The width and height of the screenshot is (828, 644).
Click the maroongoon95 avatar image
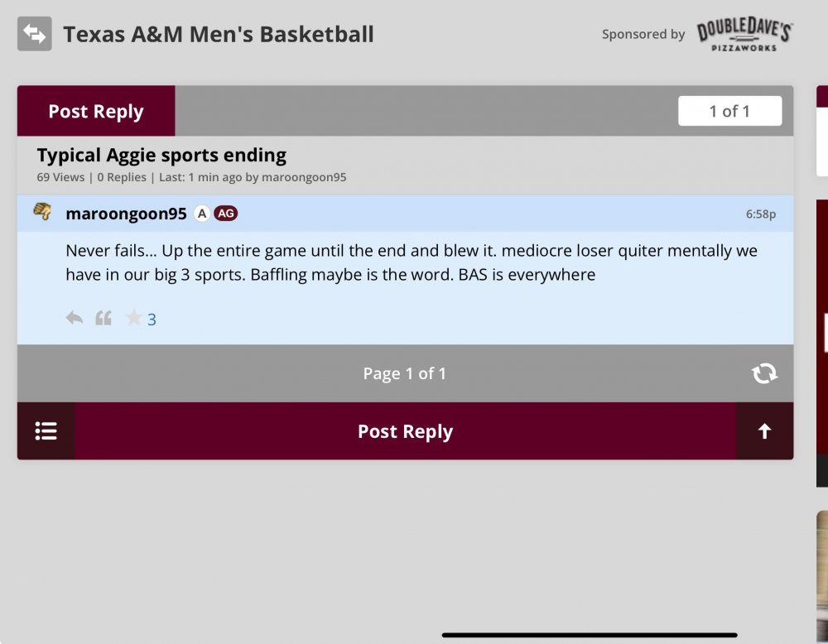42,213
